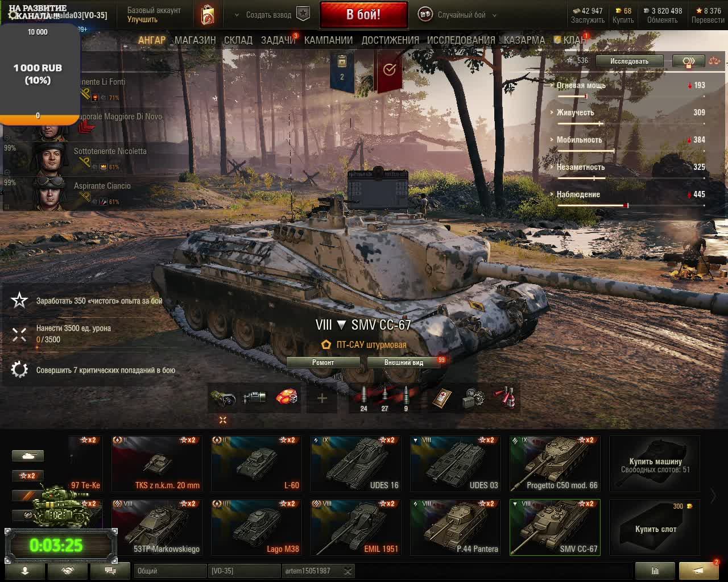The image size is (728, 582).
Task: Click the Ремонт button
Action: 323,362
